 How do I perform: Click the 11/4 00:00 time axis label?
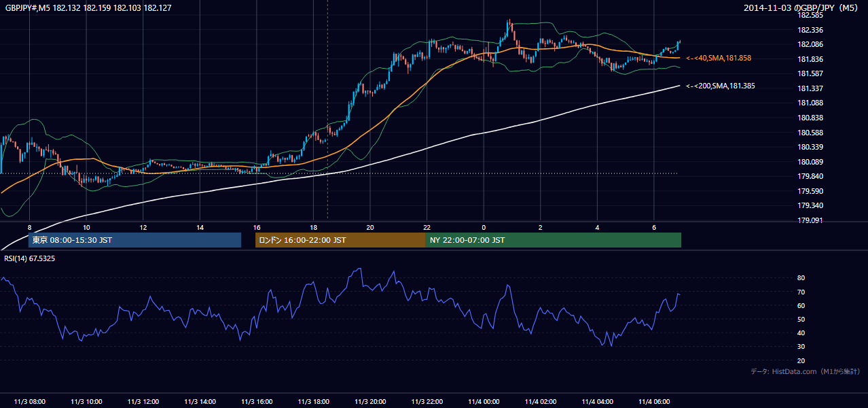click(484, 402)
